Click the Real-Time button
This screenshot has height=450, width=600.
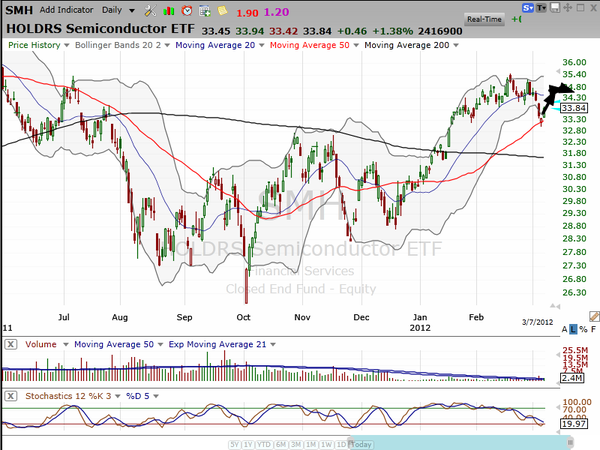484,19
